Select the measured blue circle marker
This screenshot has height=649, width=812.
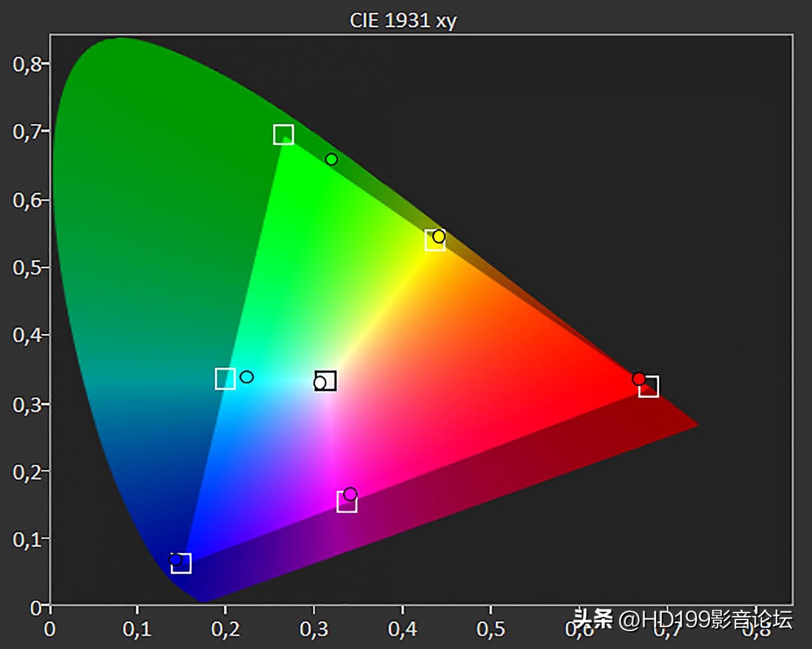tap(174, 559)
